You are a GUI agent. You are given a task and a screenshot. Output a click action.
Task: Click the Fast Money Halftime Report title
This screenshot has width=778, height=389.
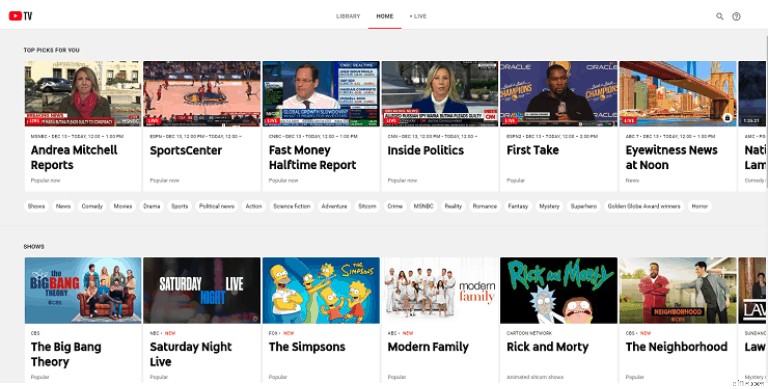[x=313, y=157]
